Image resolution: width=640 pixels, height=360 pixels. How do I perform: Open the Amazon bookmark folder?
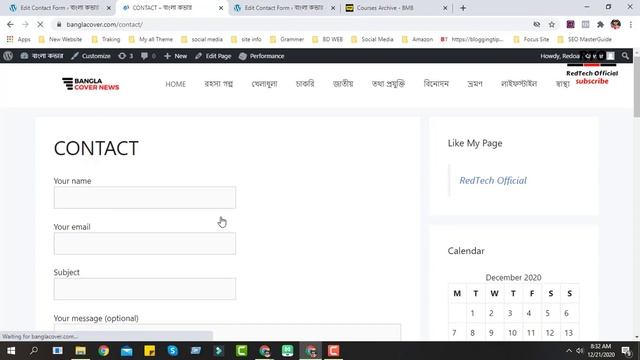click(417, 39)
